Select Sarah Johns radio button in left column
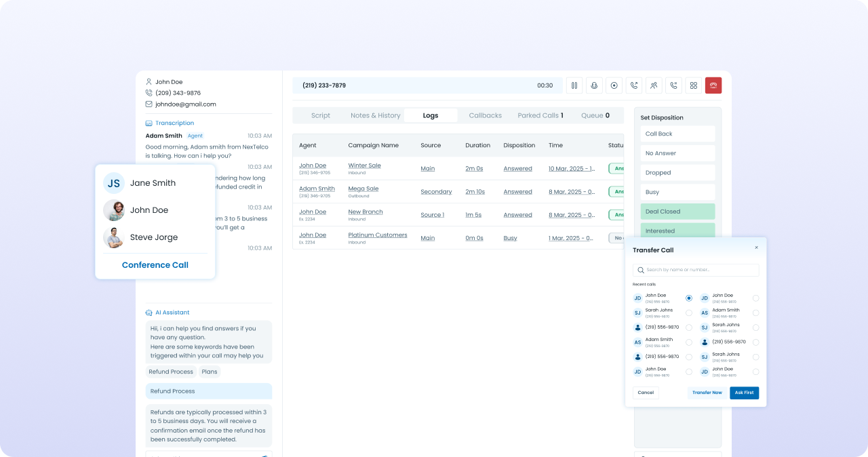Viewport: 868px width, 457px height. (x=689, y=313)
